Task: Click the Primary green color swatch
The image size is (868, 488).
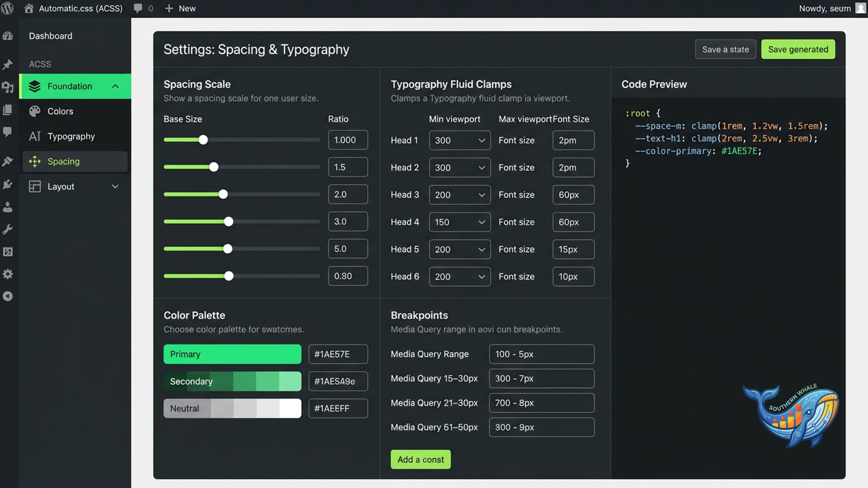Action: click(232, 354)
